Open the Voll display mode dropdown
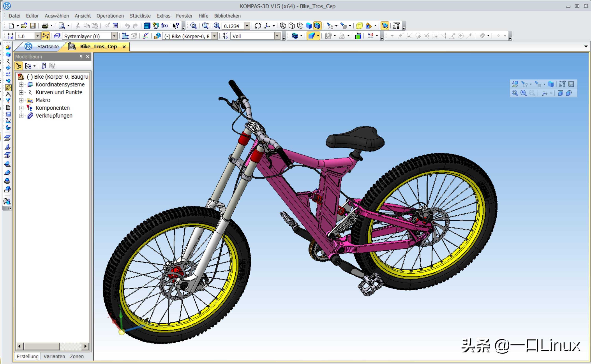Viewport: 591px width, 364px height. pos(278,36)
